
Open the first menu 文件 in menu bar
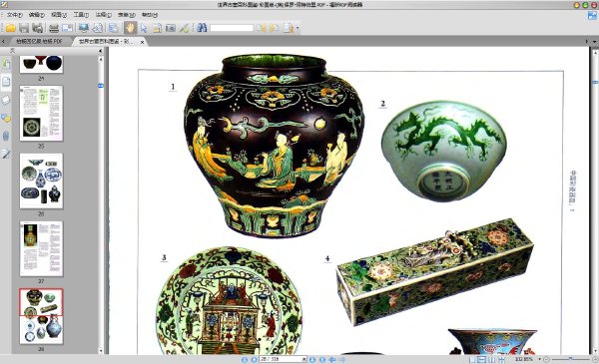coord(15,15)
